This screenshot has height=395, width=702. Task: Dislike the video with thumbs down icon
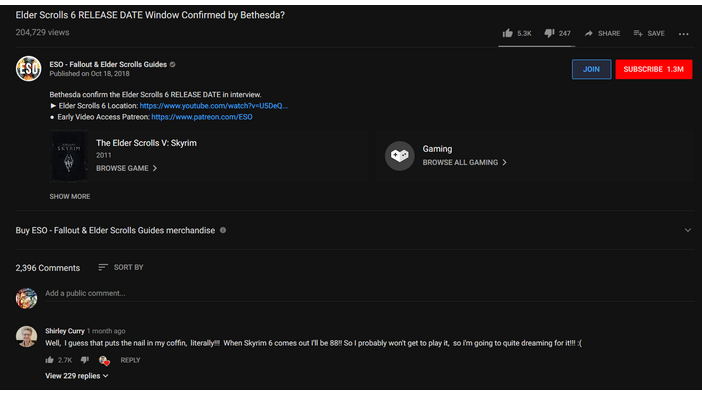pos(549,33)
